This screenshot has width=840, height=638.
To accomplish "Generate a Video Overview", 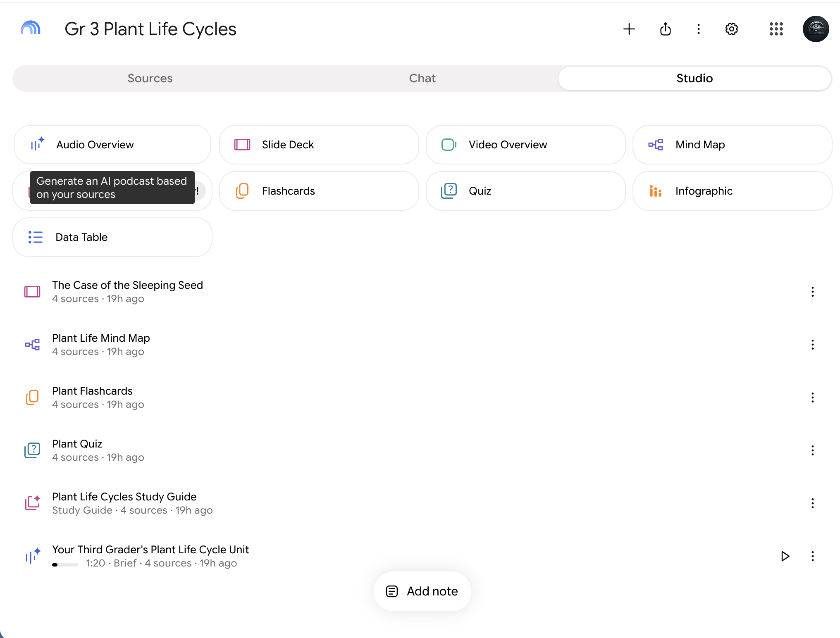I will coord(526,145).
